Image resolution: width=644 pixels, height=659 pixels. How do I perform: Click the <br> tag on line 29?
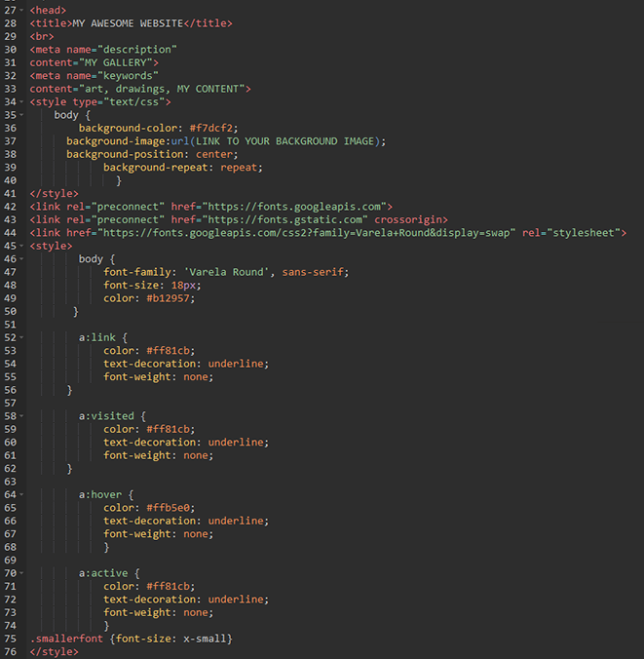42,36
